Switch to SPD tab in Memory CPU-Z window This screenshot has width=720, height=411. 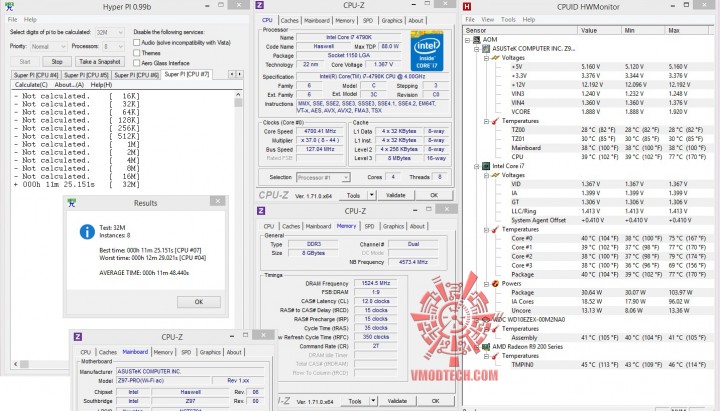369,226
